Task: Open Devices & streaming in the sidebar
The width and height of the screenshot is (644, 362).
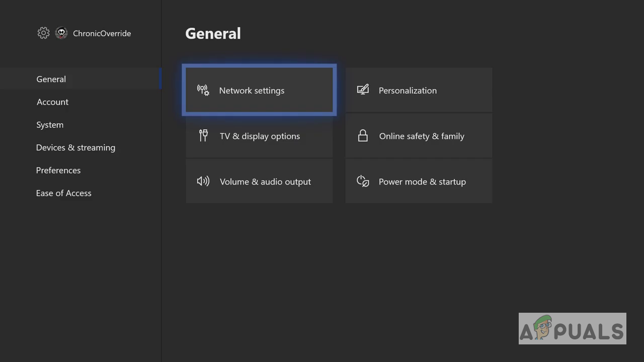Action: 75,147
